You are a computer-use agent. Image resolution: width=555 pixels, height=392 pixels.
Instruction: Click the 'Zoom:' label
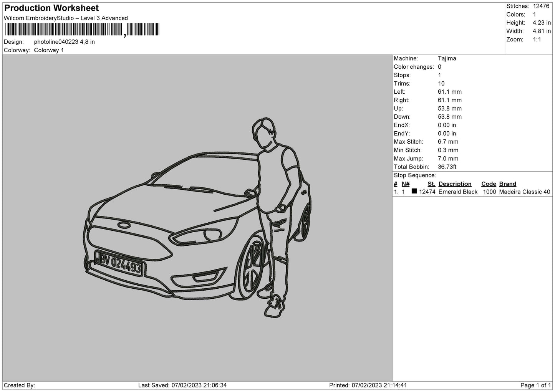[x=515, y=40]
